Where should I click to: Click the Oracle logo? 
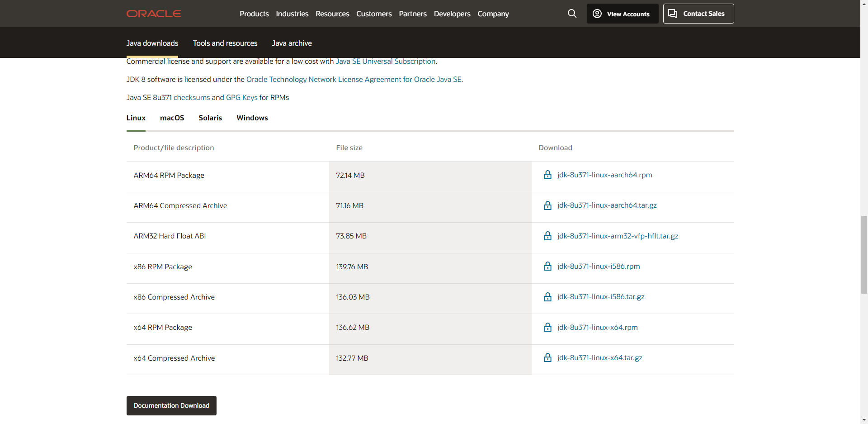154,14
